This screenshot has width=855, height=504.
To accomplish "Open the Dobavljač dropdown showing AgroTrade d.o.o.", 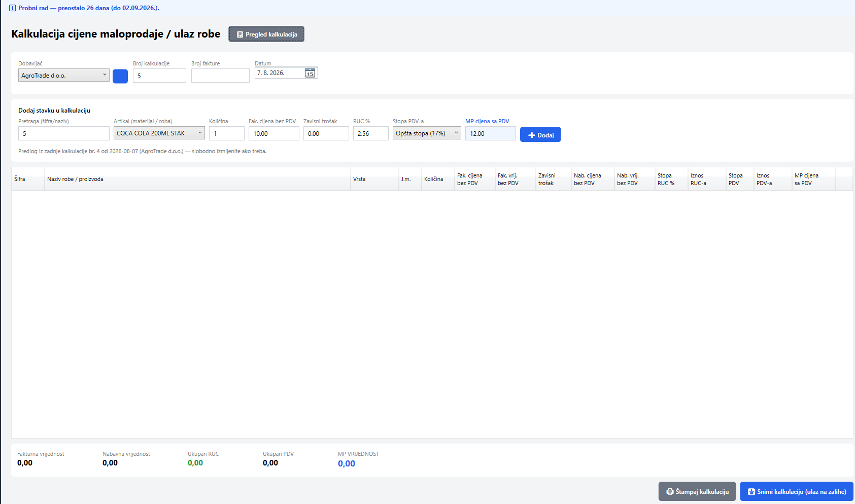I will (64, 75).
